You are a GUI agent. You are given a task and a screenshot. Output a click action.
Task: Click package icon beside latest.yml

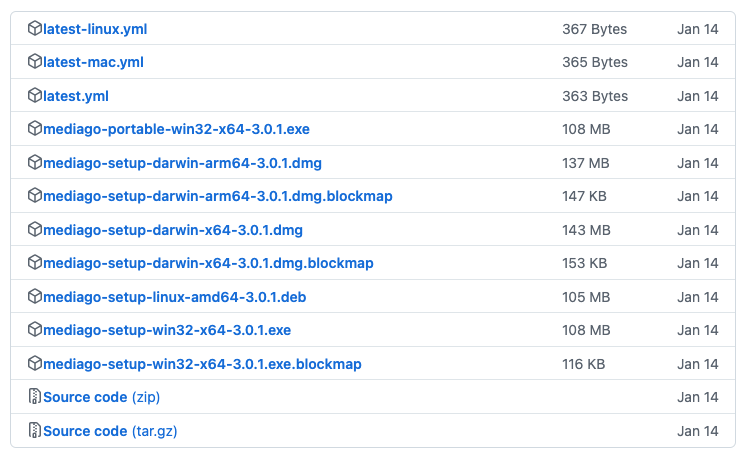pos(35,95)
